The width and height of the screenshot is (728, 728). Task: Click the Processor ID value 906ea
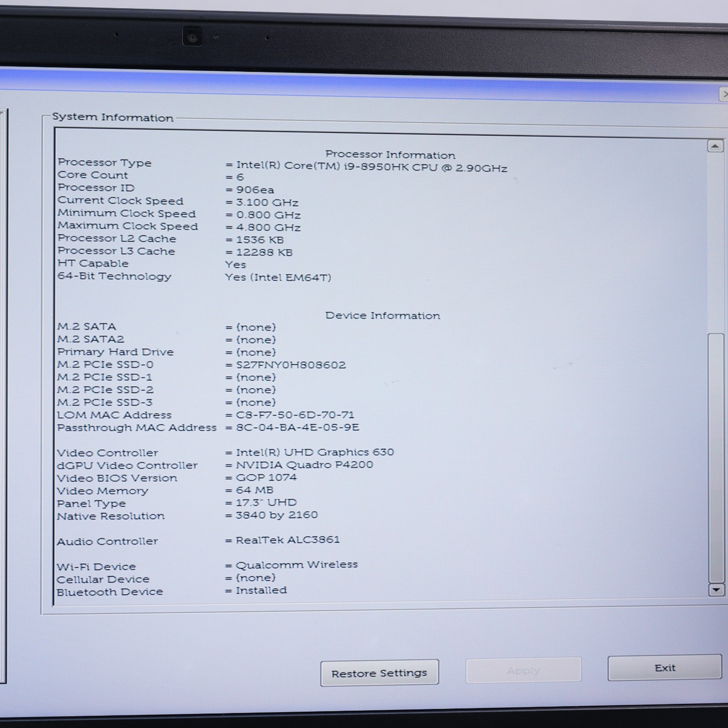coord(255,190)
